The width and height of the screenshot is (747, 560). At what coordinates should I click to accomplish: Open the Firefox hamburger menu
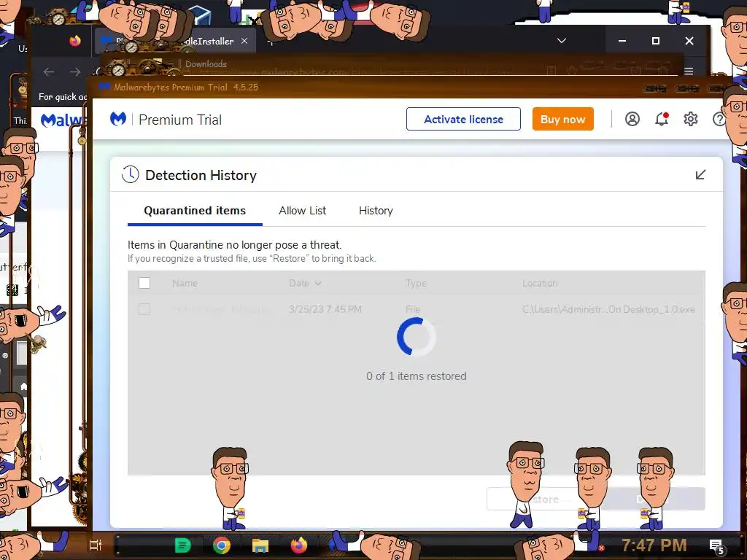(689, 71)
